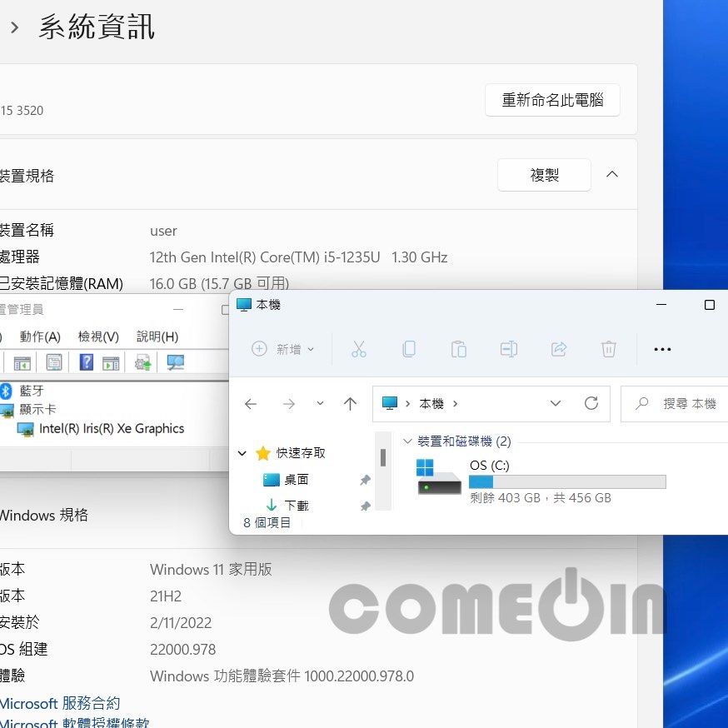Click the OS build value 22000.978
Viewport: 728px width, 728px height.
point(183,649)
